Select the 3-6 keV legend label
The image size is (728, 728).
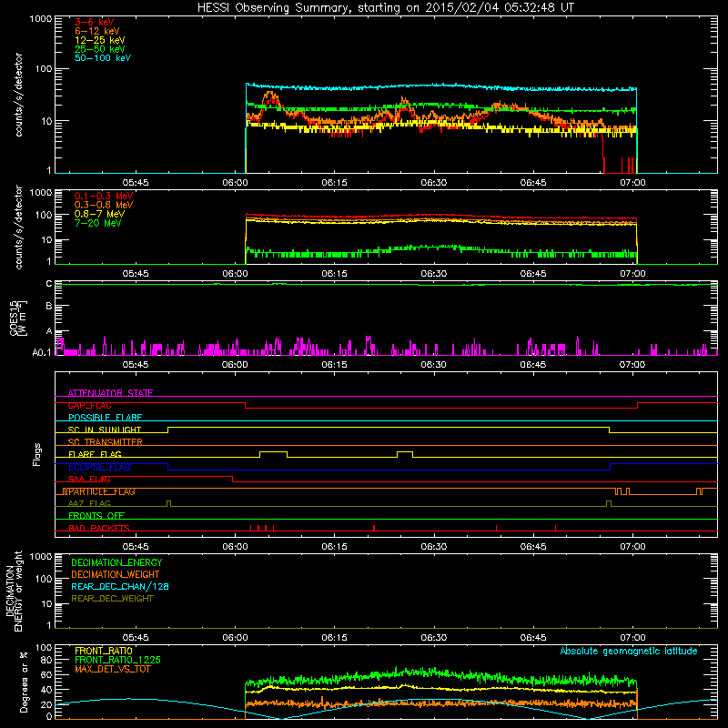tap(95, 22)
